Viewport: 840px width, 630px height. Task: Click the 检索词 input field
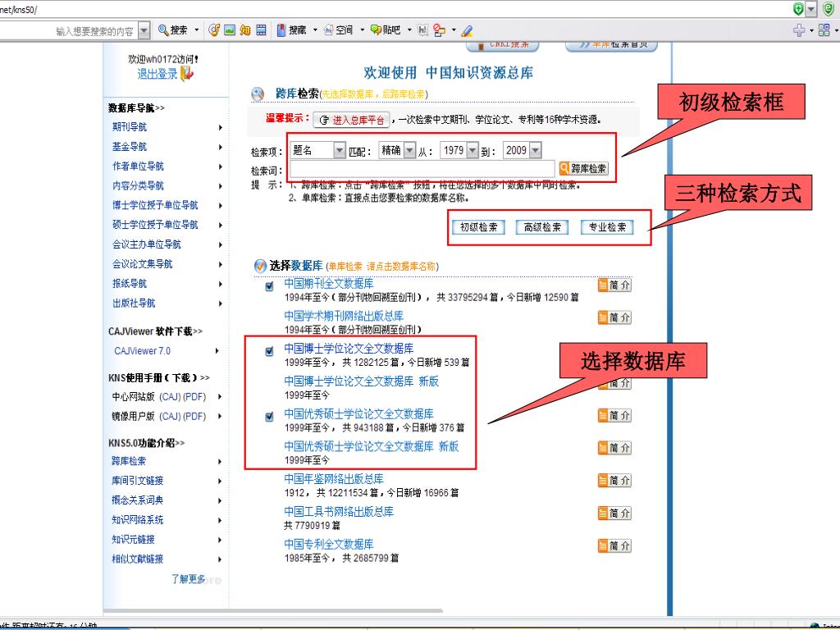(422, 169)
